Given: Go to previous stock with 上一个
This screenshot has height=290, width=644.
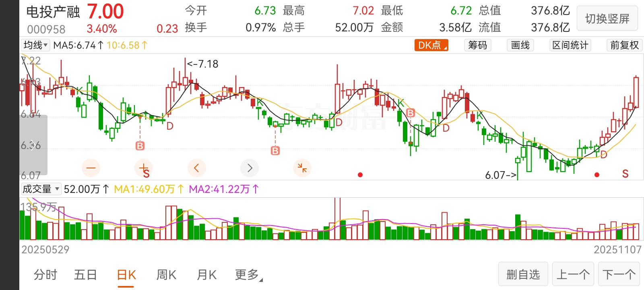Looking at the screenshot, I should [x=573, y=275].
